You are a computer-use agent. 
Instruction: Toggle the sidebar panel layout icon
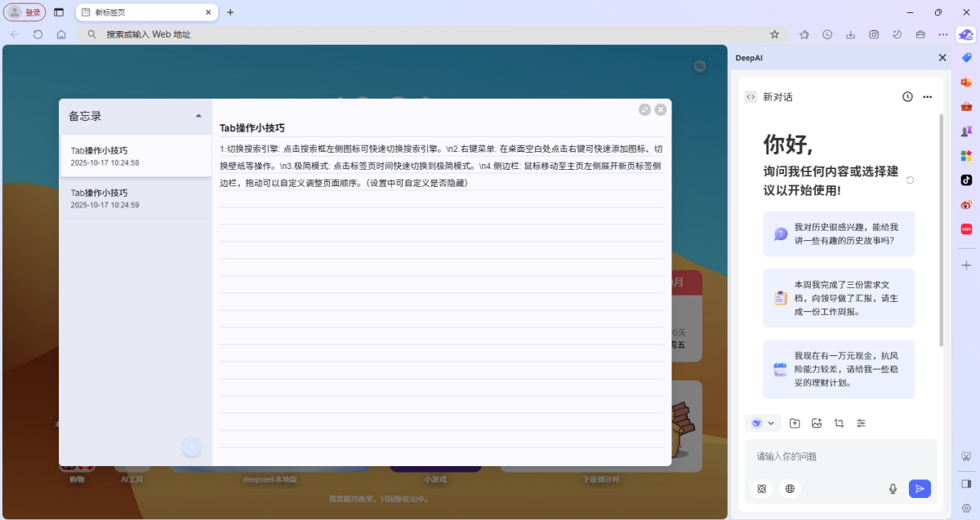point(966,483)
